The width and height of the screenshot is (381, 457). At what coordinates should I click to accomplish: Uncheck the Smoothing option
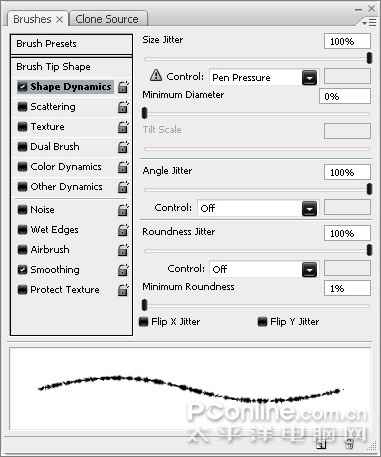pos(22,270)
